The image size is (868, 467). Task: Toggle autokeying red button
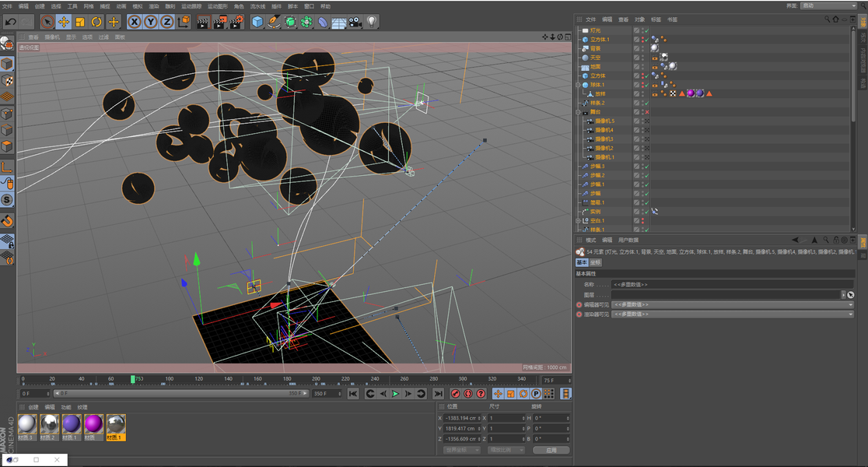467,394
